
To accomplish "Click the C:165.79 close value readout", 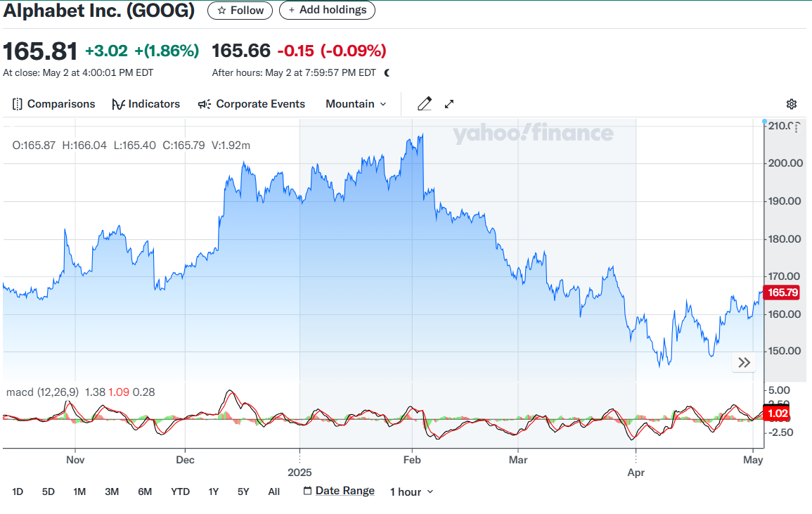I will (x=183, y=146).
